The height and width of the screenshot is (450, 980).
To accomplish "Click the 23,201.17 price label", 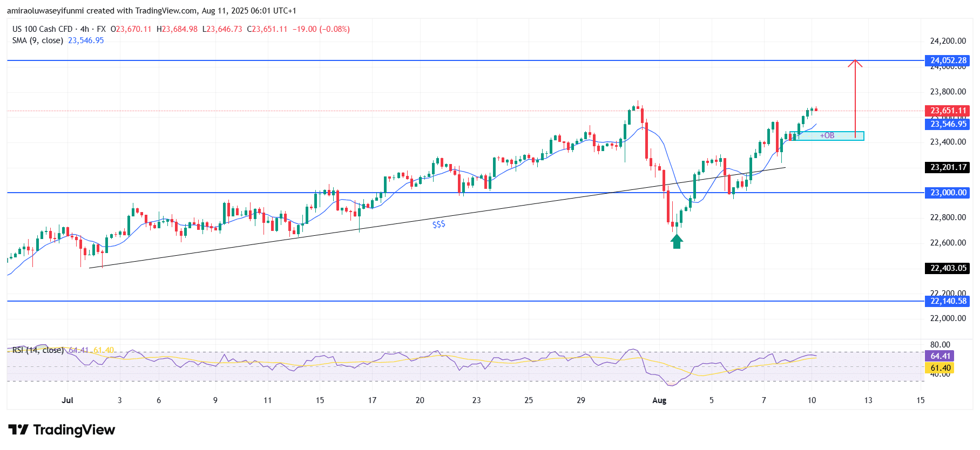I will [x=948, y=167].
